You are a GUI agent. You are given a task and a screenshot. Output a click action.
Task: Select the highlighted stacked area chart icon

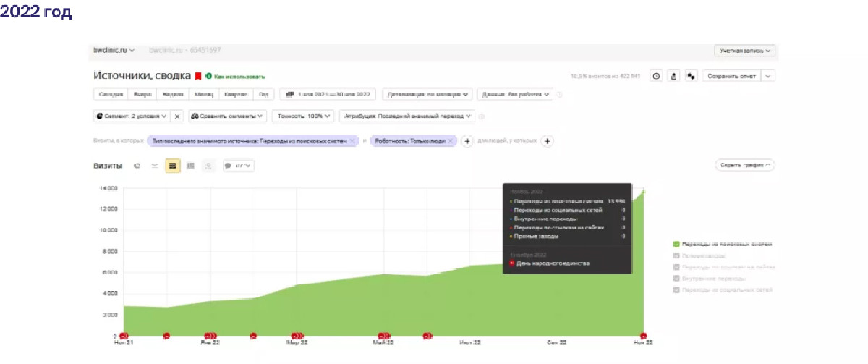pos(173,166)
